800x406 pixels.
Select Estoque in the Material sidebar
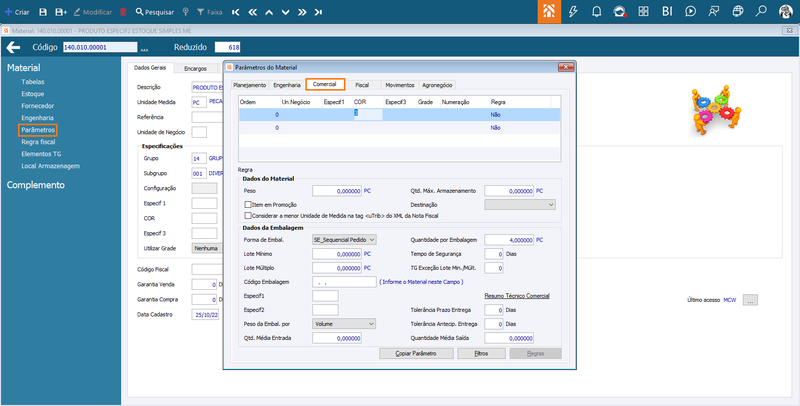click(33, 94)
